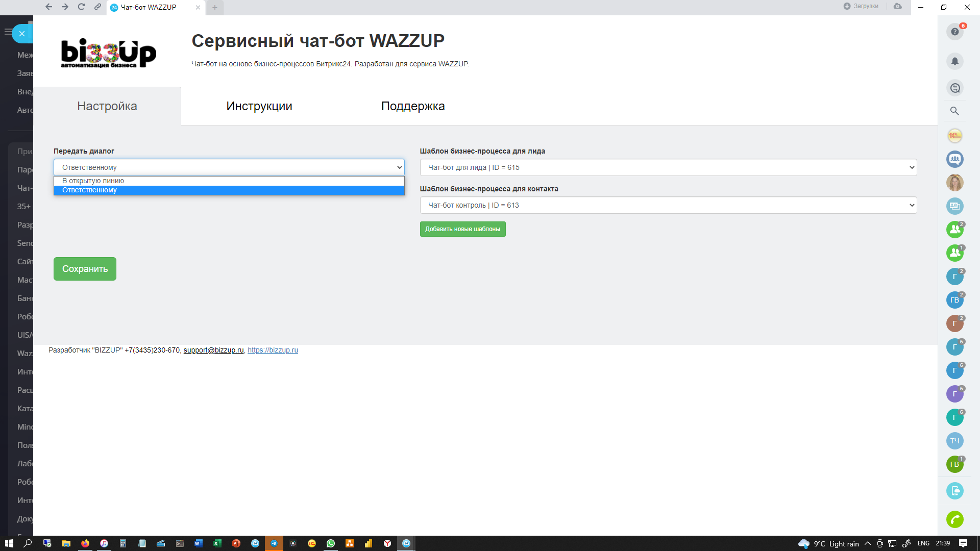Click the ТЧ avatar in sidebar
Viewport: 980px width, 551px height.
[954, 441]
